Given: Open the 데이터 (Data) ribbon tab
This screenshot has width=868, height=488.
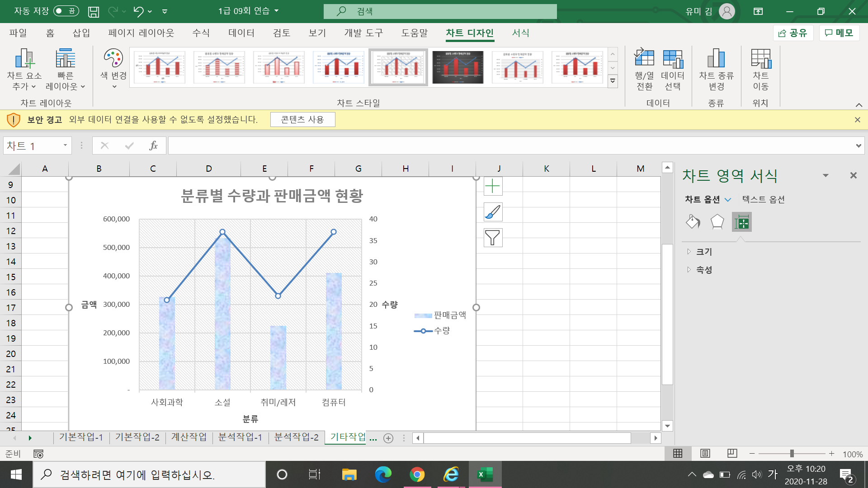Looking at the screenshot, I should point(241,33).
